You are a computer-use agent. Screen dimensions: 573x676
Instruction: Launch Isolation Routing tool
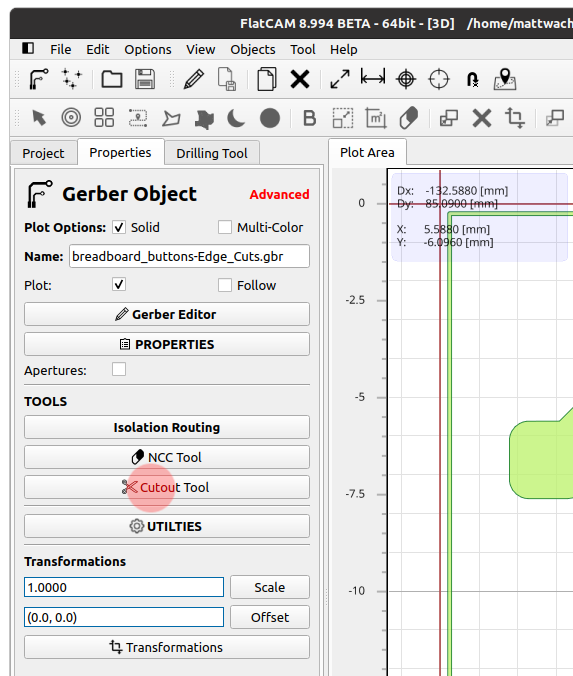coord(167,427)
